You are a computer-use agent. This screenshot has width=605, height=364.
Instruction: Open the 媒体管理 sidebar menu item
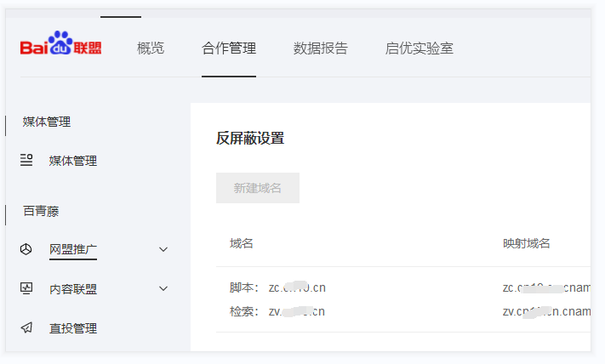[73, 161]
